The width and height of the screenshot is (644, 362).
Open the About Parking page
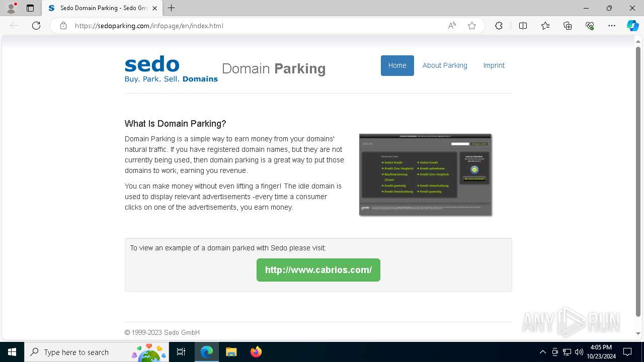coord(445,65)
